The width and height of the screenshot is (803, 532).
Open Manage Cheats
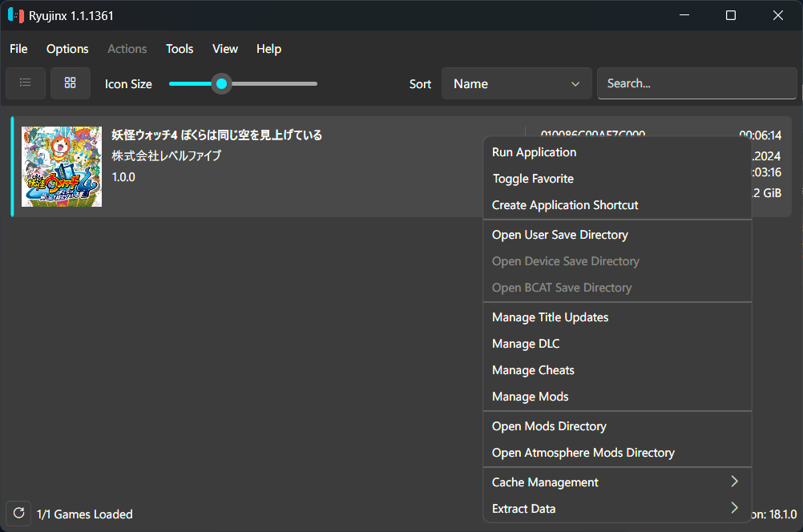point(617,370)
